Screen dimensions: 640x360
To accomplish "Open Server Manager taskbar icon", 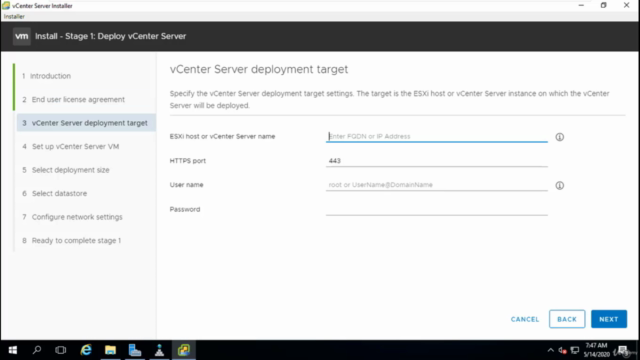I will [x=135, y=350].
